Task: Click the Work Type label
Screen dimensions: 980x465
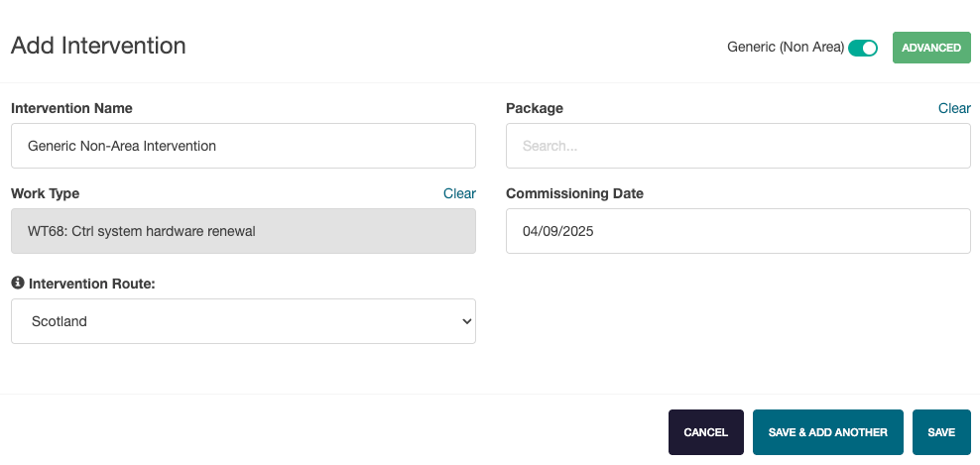Action: pos(45,193)
